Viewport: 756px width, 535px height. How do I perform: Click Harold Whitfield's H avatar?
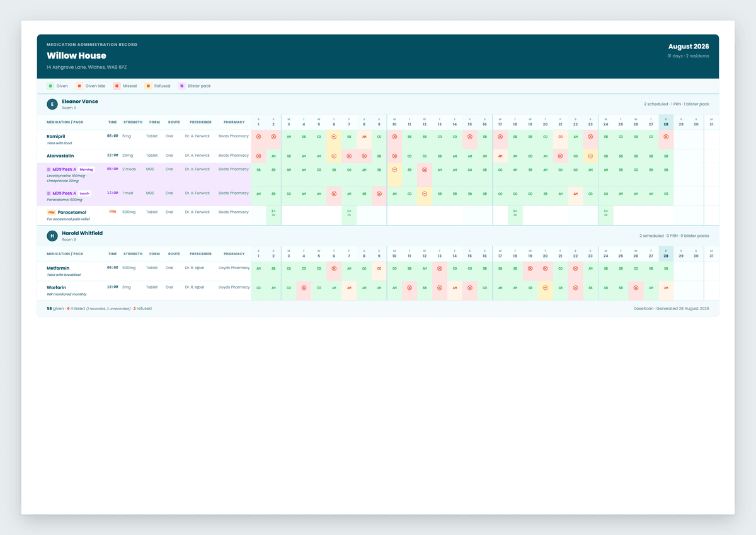pos(52,236)
